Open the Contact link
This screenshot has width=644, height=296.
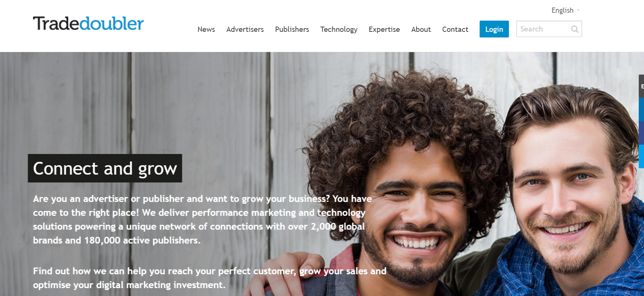455,29
